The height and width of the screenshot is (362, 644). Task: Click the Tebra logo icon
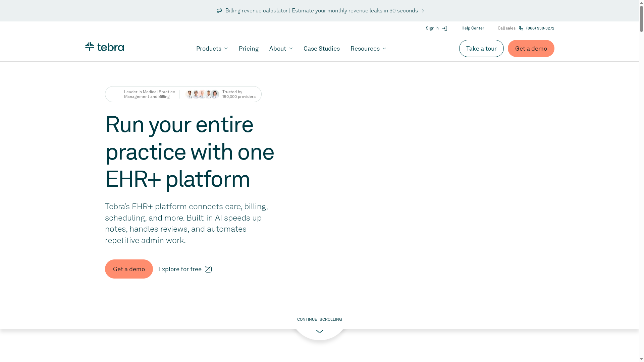(89, 47)
